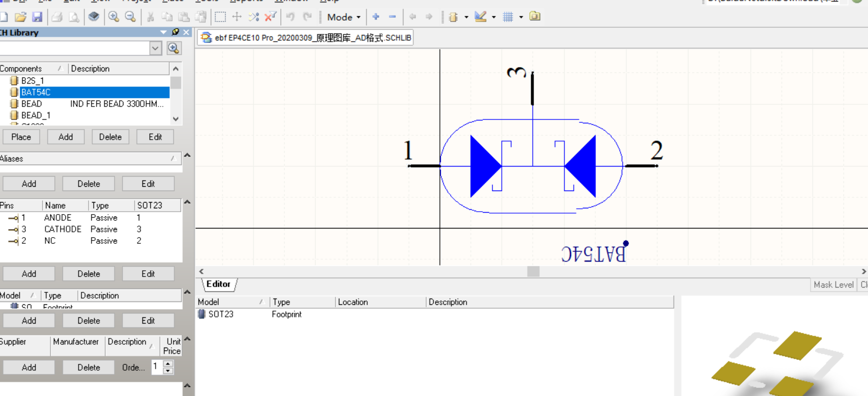868x396 pixels.
Task: Sort by the Manufacturer column header
Action: click(77, 346)
